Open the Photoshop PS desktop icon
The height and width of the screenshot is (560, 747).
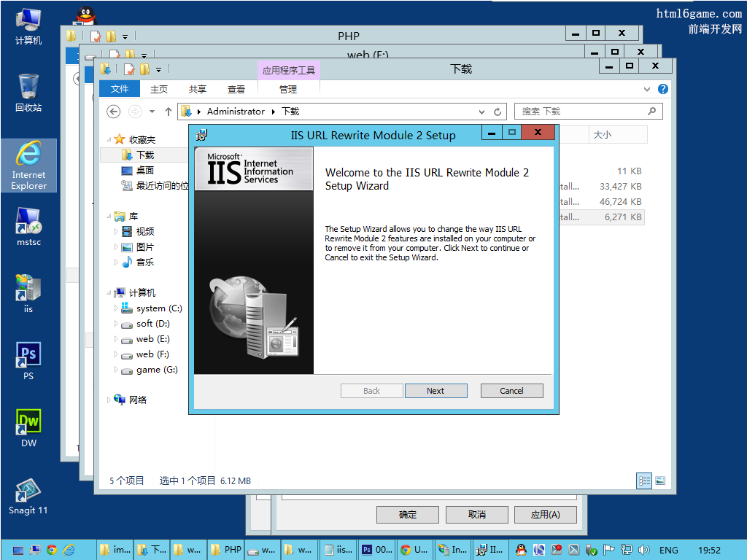click(x=28, y=359)
